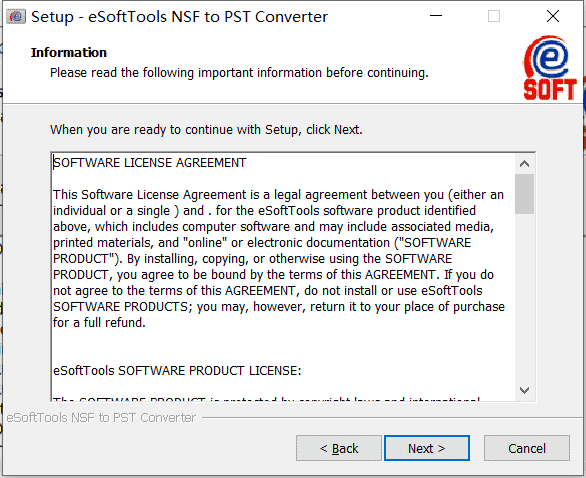Screen dimensions: 586x478
Task: Minimize the setup window
Action: click(436, 16)
